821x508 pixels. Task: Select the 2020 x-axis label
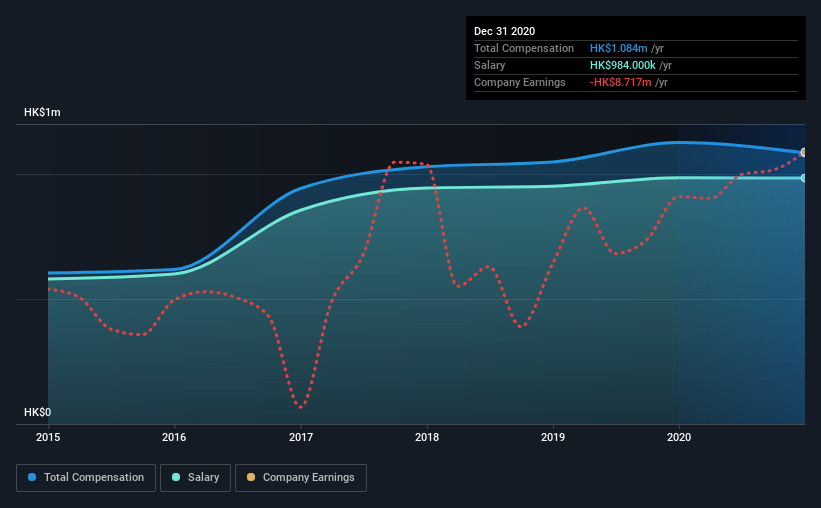coord(679,437)
